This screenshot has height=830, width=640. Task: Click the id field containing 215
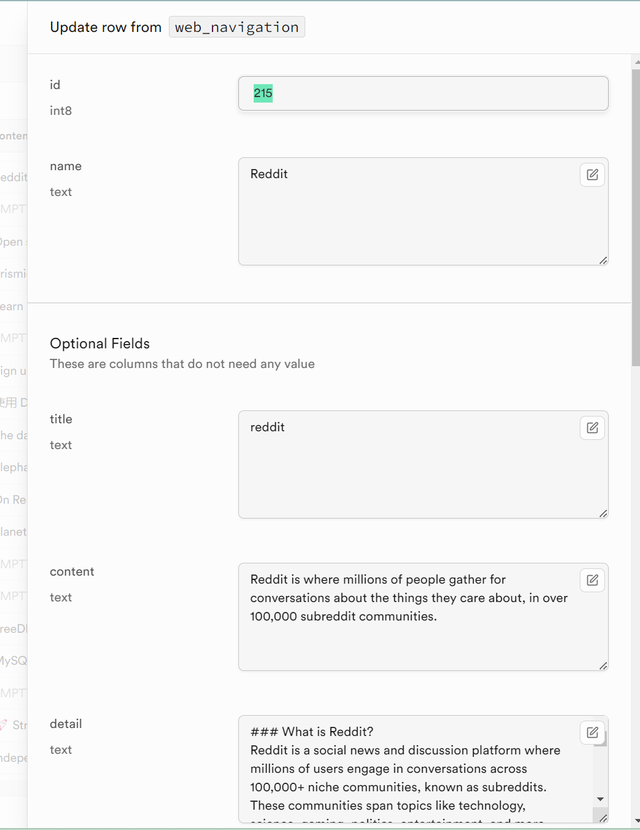point(423,94)
